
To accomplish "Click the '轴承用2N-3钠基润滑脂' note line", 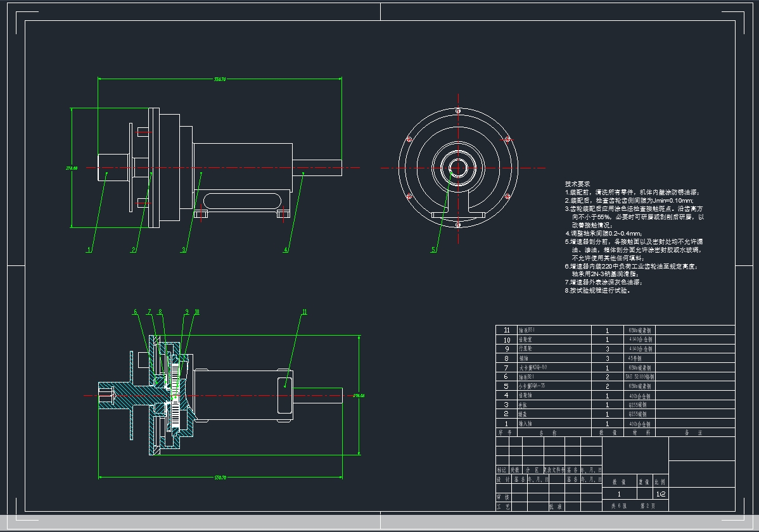I will point(605,274).
